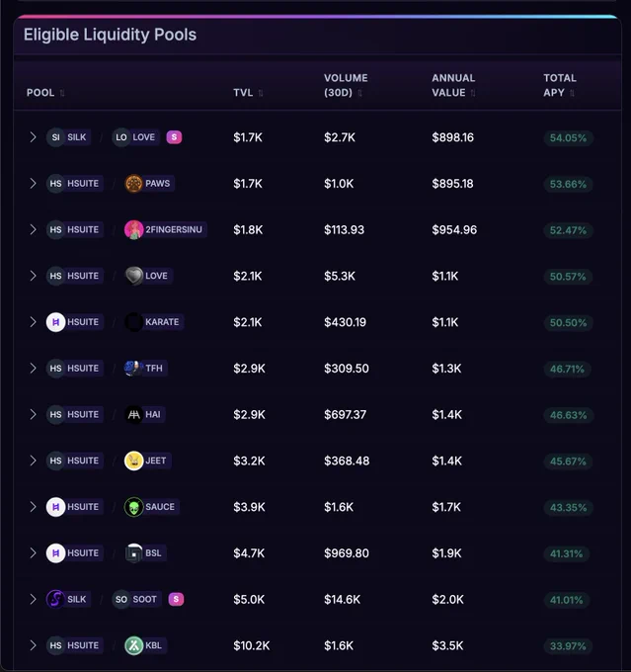The image size is (631, 672).
Task: Click the 2FINGERSINU token avatar icon
Action: [x=133, y=230]
